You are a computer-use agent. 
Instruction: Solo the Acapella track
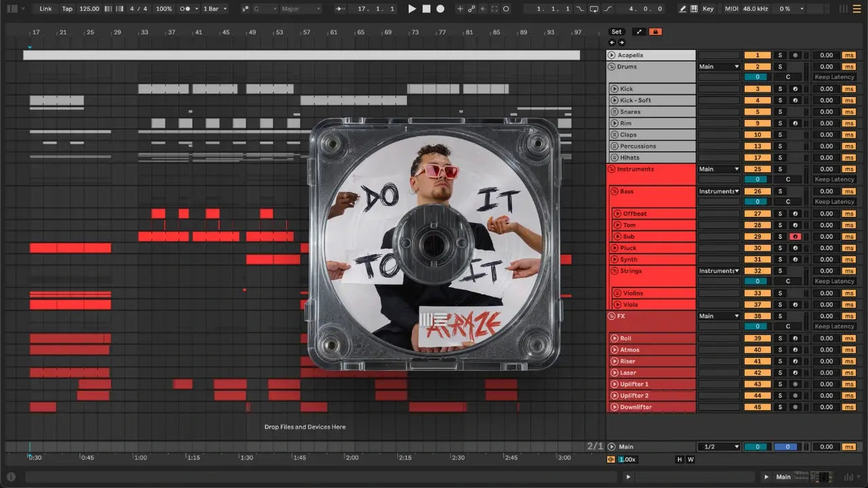(780, 55)
